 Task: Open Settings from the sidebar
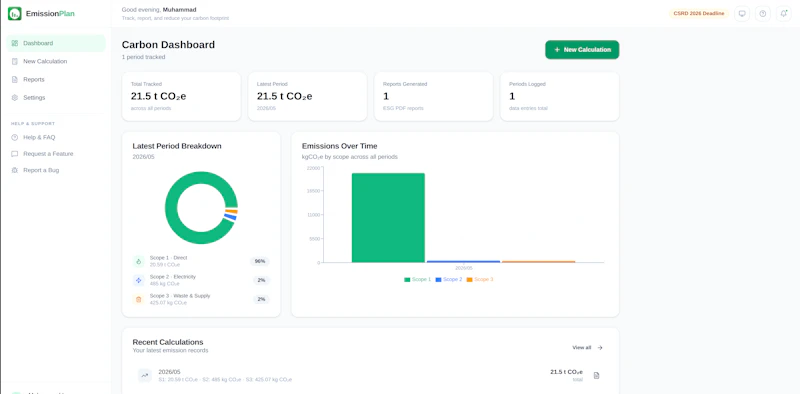point(56,97)
